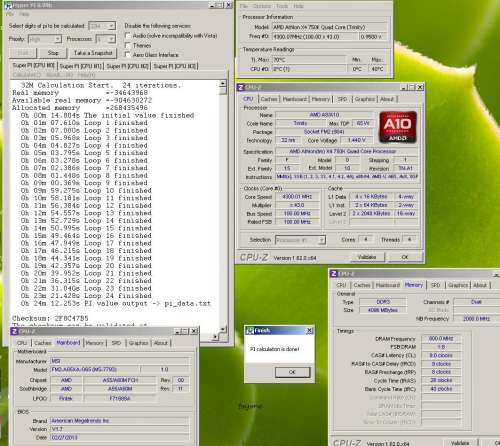Image resolution: width=500 pixels, height=446 pixels.
Task: Click the BIOS Brand American Megatrends field
Action: [120, 421]
